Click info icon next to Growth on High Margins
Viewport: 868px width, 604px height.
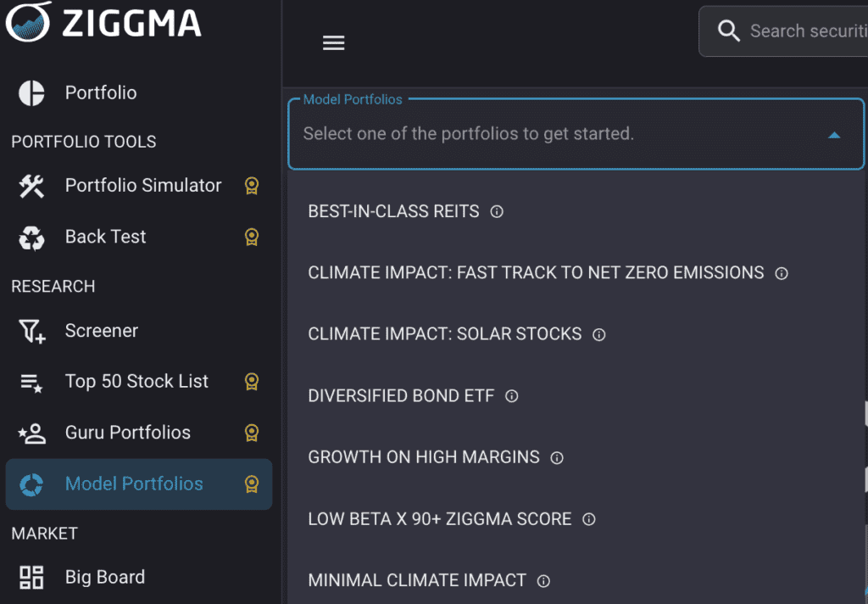[x=557, y=458]
